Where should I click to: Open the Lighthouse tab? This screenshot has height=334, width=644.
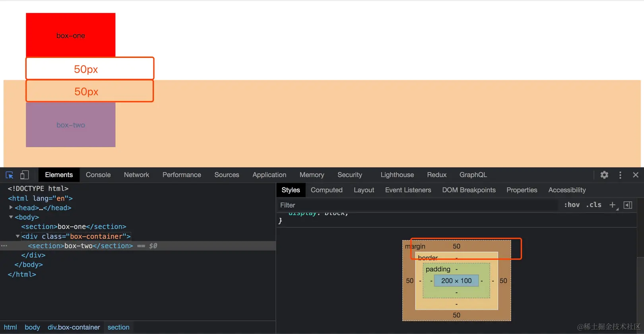[397, 175]
